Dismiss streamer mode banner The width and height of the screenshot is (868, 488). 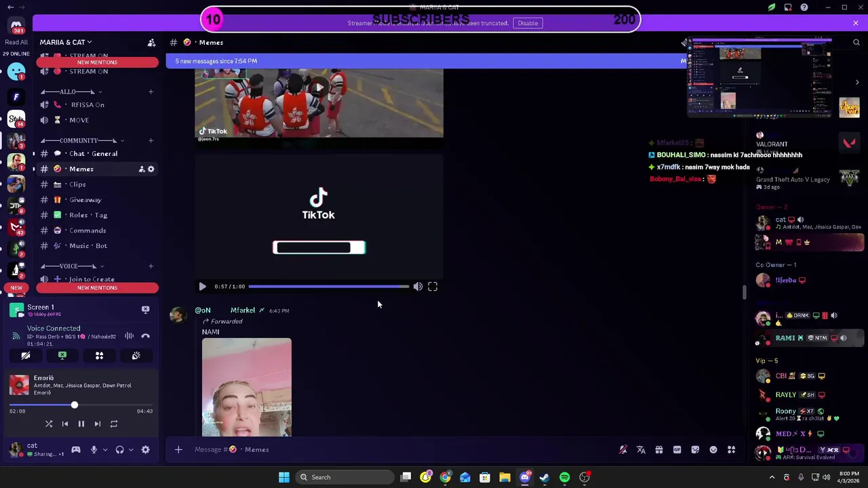point(856,23)
